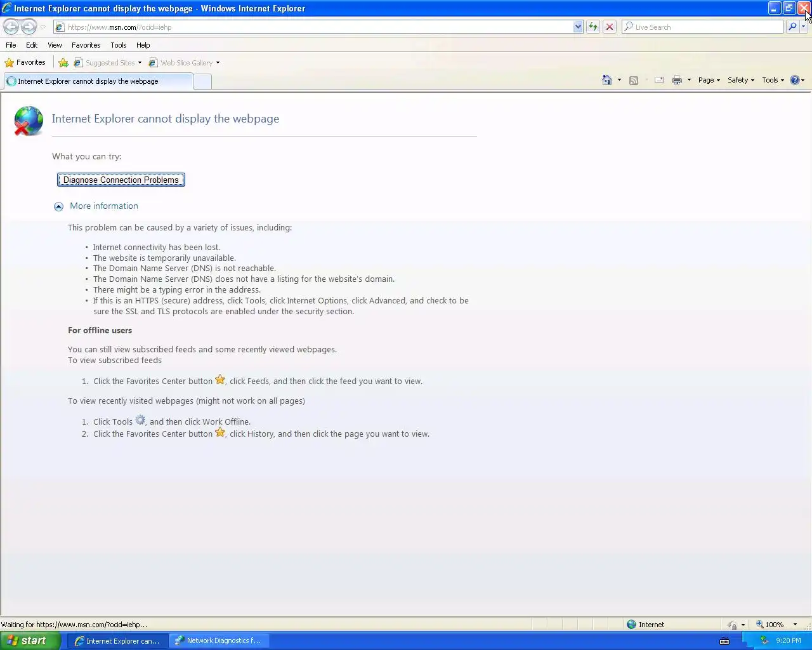Open the search provider dropdown arrow
Image resolution: width=812 pixels, height=650 pixels.
[804, 27]
